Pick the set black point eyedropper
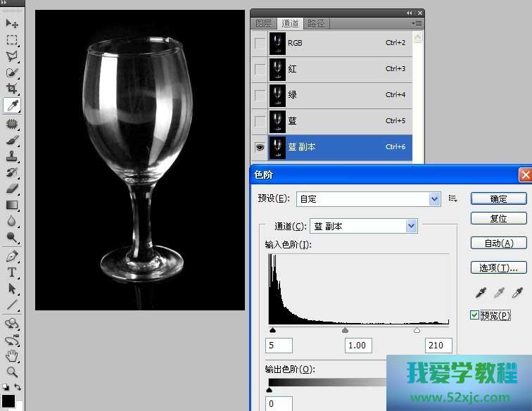 [481, 292]
